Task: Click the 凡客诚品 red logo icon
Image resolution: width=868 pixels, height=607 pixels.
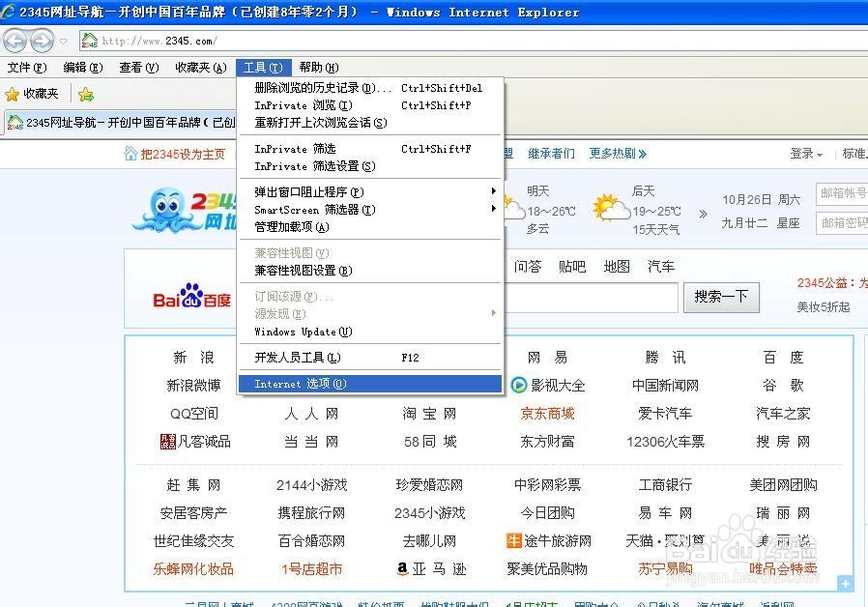Action: click(x=168, y=441)
